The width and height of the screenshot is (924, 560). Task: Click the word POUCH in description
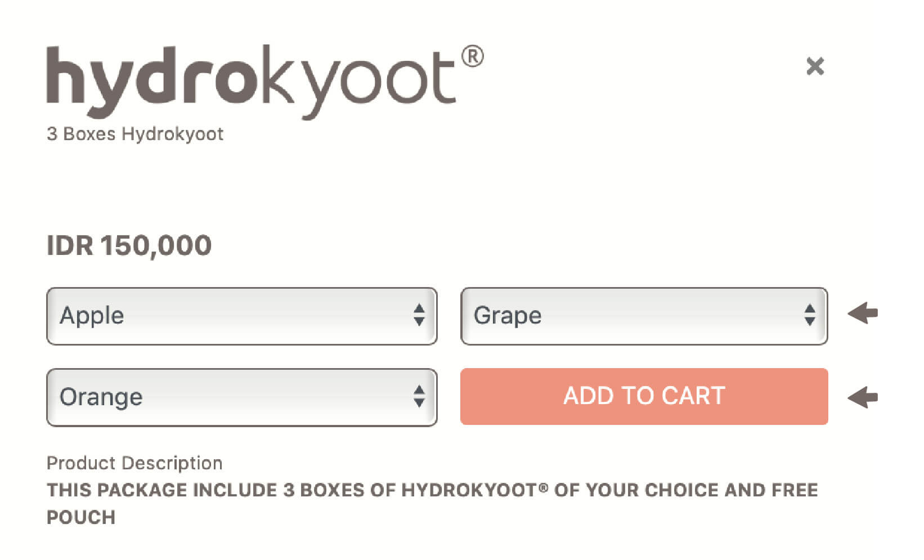[81, 517]
